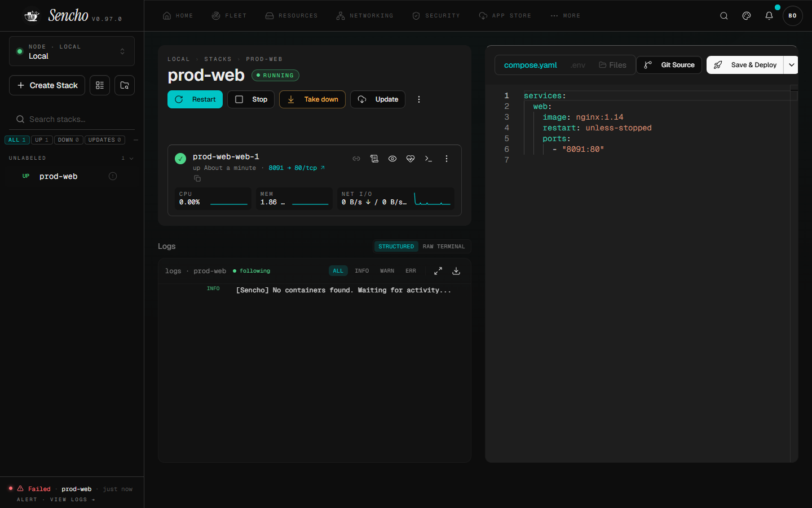Open the BO user avatar menu
This screenshot has height=508, width=812.
pyautogui.click(x=792, y=16)
